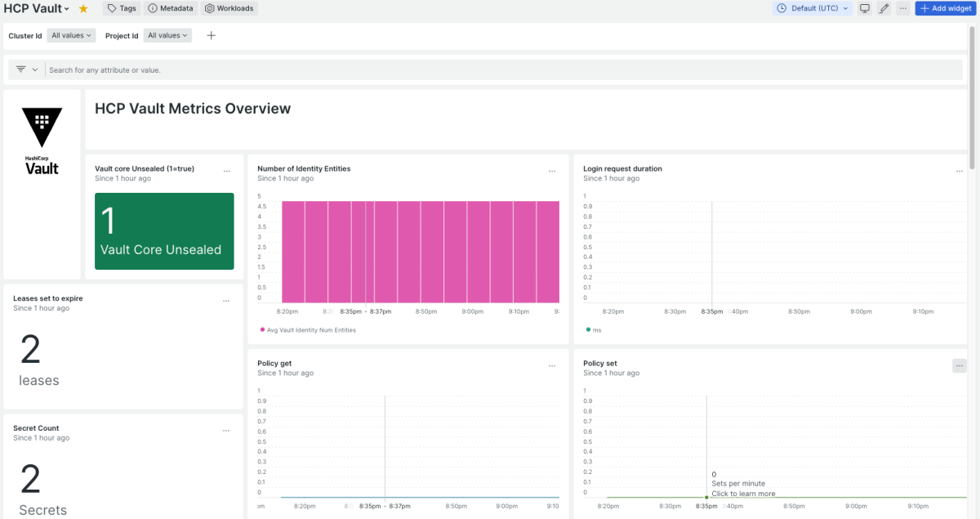
Task: Click the Add widget button
Action: (x=945, y=8)
